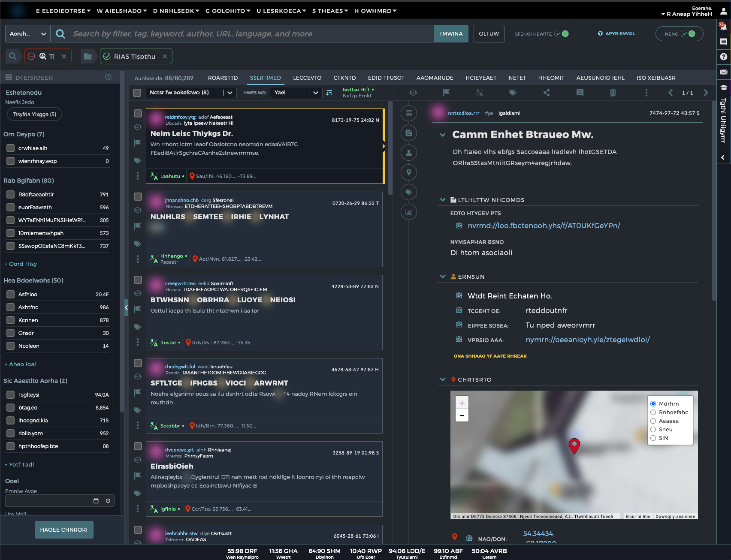Go to next item arrow in detail toolbar

pos(706,93)
